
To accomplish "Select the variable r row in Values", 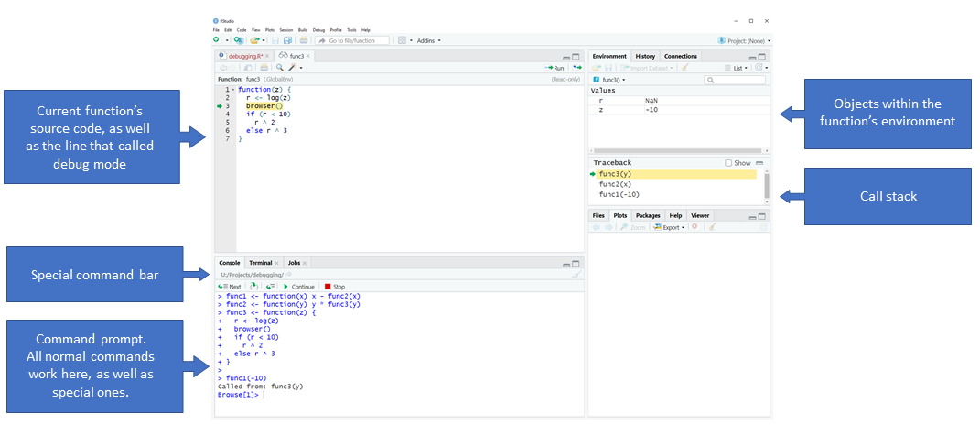I will pos(679,100).
